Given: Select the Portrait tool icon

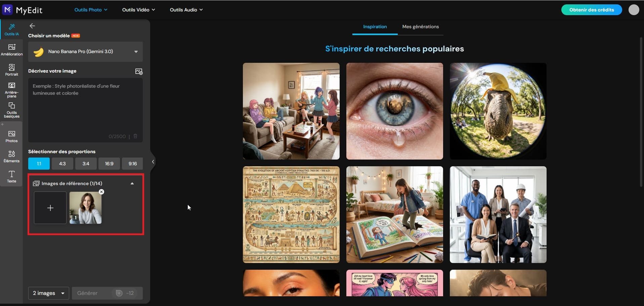Looking at the screenshot, I should coord(11,70).
